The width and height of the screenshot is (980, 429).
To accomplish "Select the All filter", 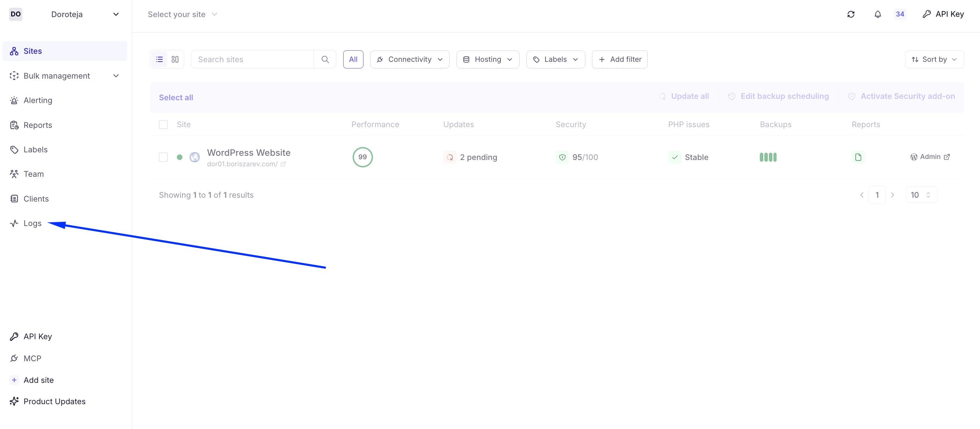I will [x=353, y=59].
